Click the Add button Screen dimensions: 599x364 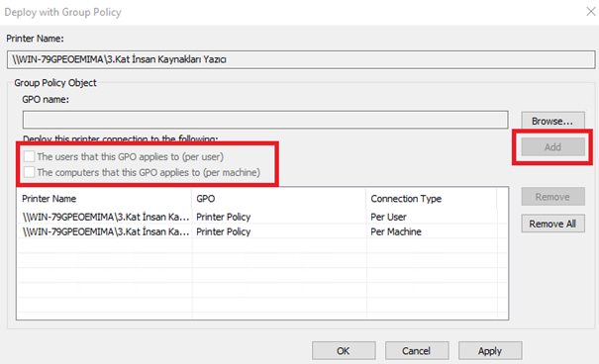click(552, 147)
